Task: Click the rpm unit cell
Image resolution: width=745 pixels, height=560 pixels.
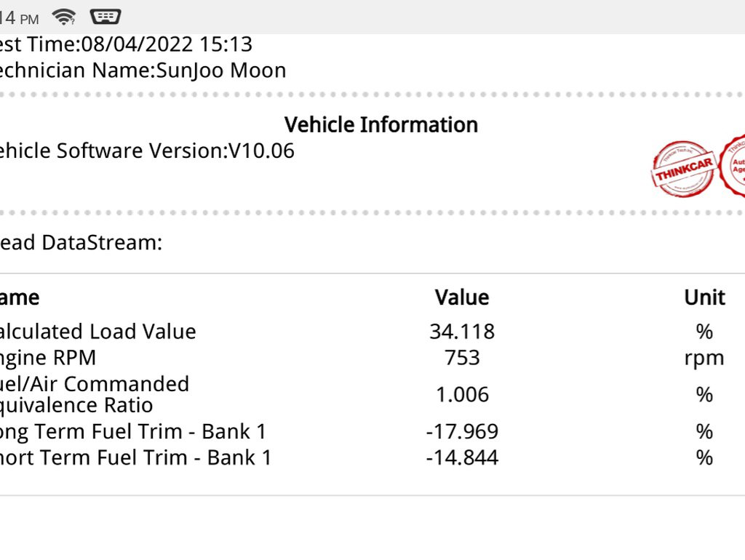Action: click(704, 359)
